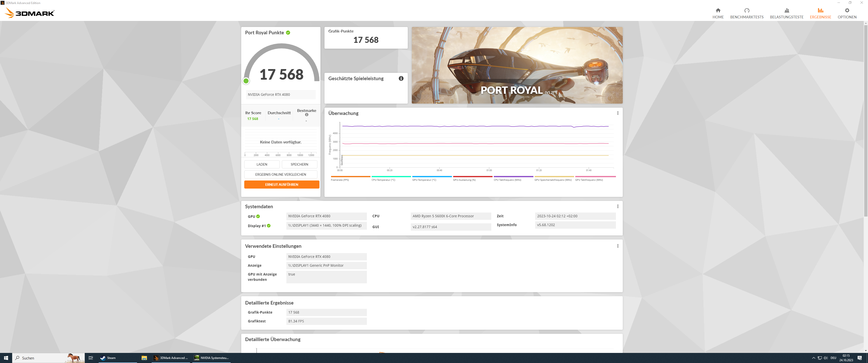Screen dimensions: 868x363
Task: Click info icon next to Geschätzte Spieleleistung
Action: (x=401, y=78)
